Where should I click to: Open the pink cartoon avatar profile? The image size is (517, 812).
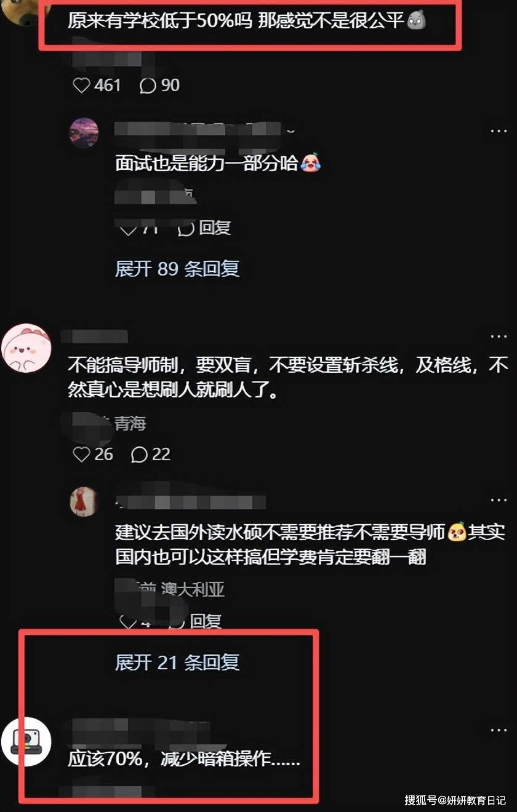[x=26, y=348]
